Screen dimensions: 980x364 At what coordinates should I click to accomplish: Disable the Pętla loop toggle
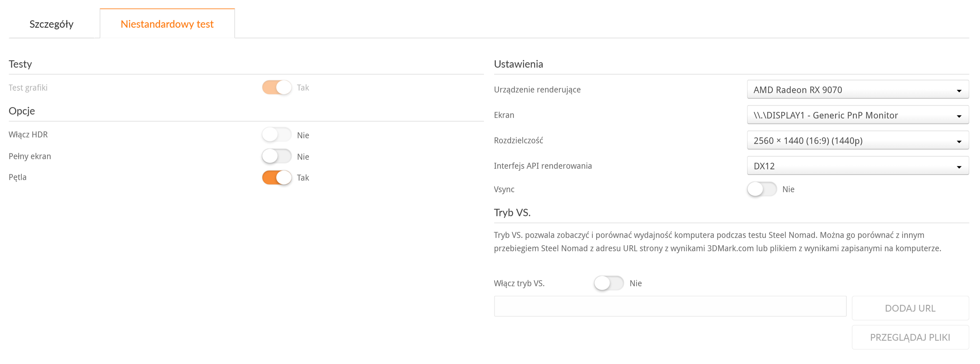pos(277,178)
